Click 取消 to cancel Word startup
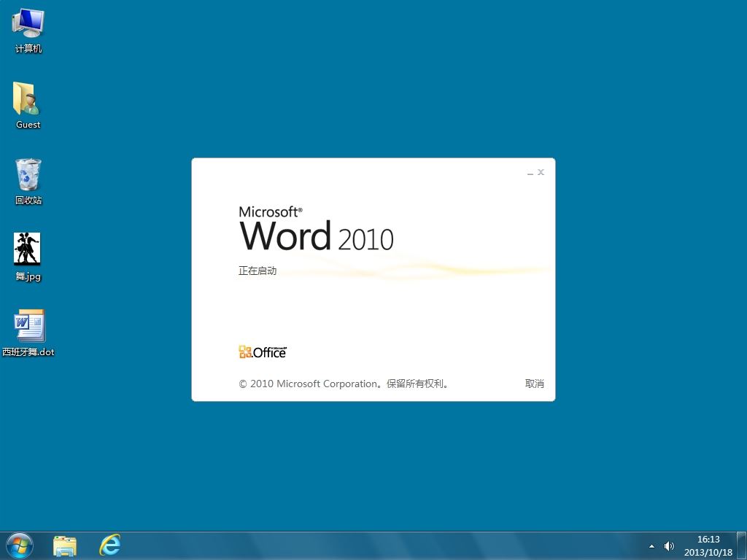This screenshot has height=560, width=747. tap(535, 384)
